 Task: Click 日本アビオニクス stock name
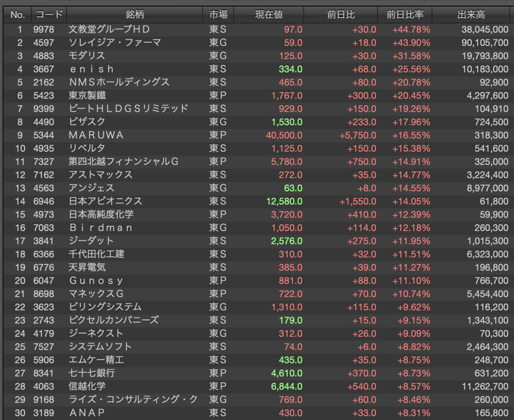(105, 201)
